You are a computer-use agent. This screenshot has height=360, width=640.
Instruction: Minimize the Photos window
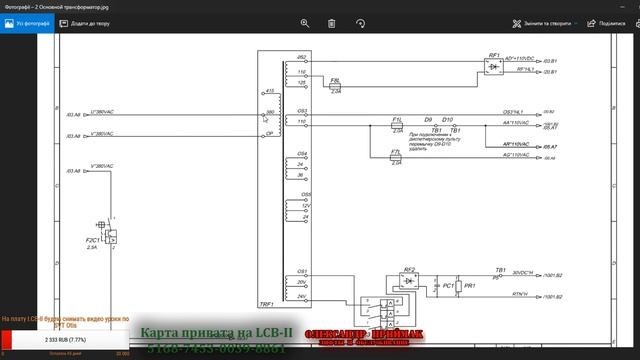point(622,7)
